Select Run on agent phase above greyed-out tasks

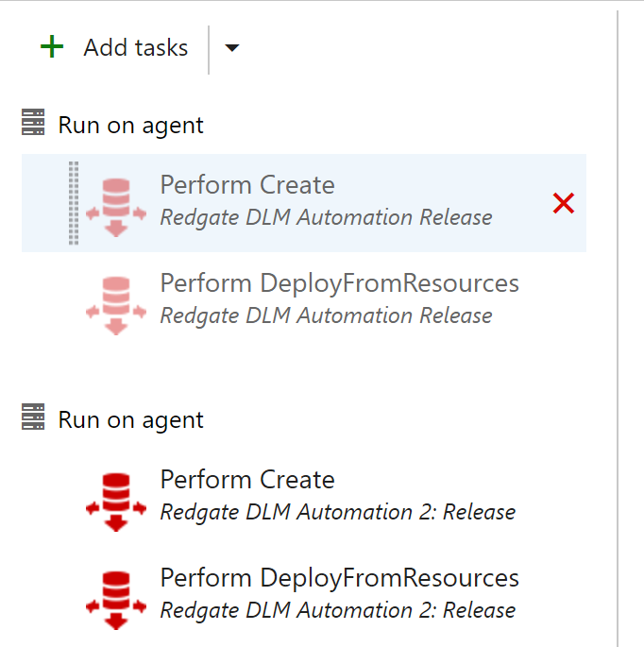(x=130, y=125)
